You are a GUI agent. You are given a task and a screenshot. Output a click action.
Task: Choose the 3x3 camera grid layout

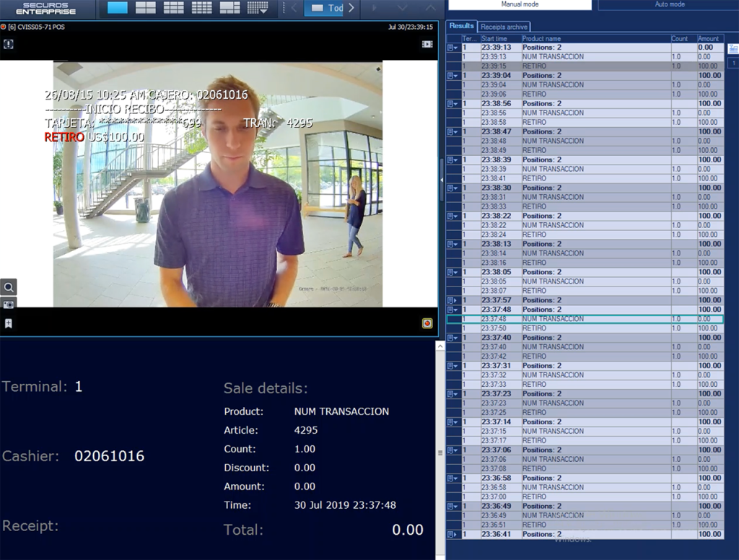(173, 7)
